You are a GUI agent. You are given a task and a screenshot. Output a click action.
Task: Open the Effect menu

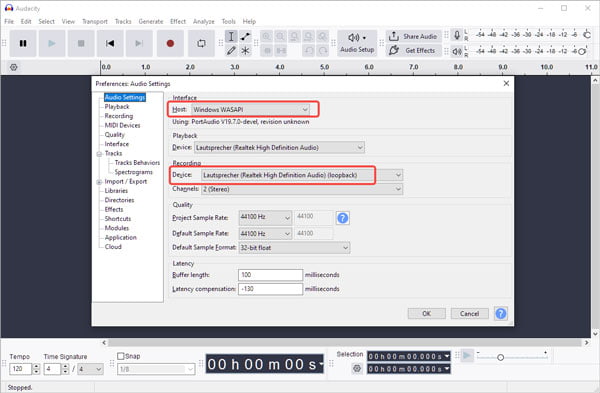click(178, 21)
